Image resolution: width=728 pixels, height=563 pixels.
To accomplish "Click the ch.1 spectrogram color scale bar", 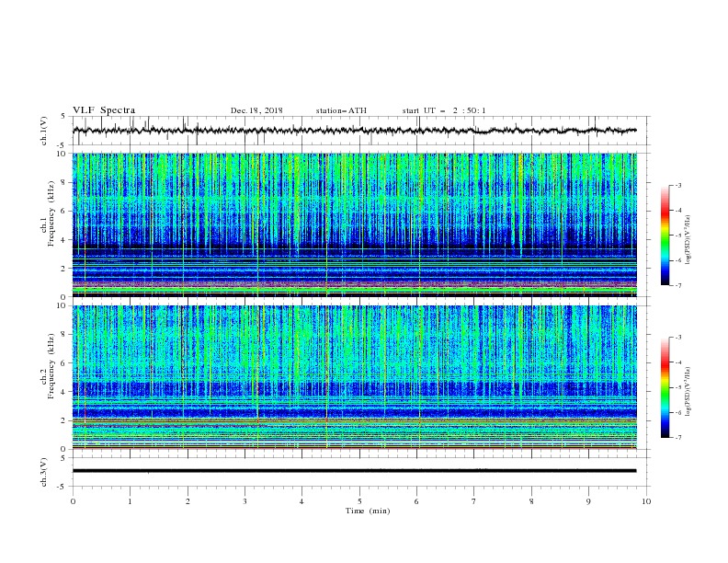I will (x=665, y=236).
